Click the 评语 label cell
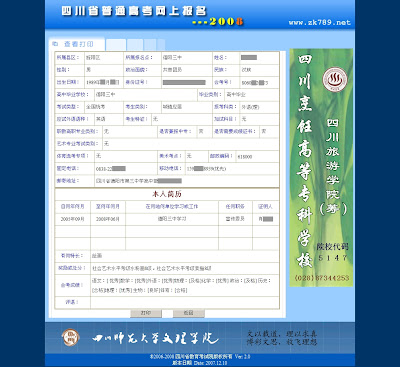400x367 pixels. pyautogui.click(x=72, y=302)
